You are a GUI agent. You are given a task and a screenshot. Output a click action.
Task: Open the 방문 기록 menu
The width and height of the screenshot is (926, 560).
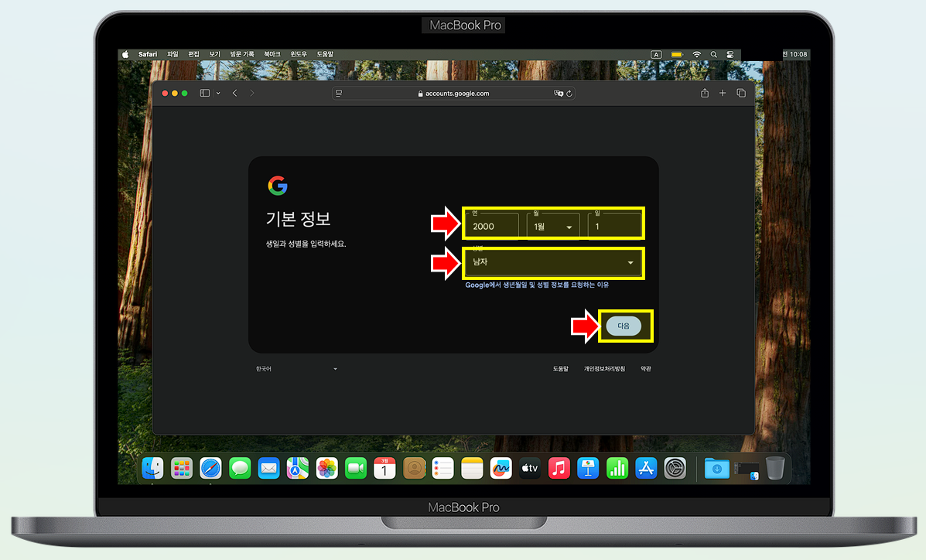(242, 54)
